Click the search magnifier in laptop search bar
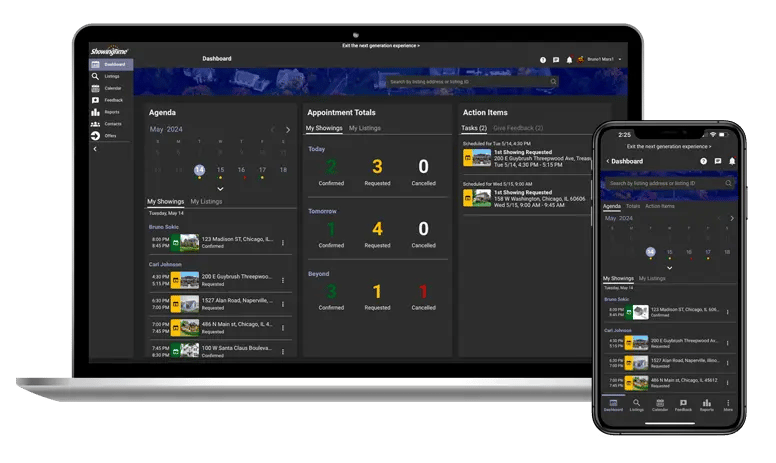This screenshot has width=776, height=463. coord(553,82)
